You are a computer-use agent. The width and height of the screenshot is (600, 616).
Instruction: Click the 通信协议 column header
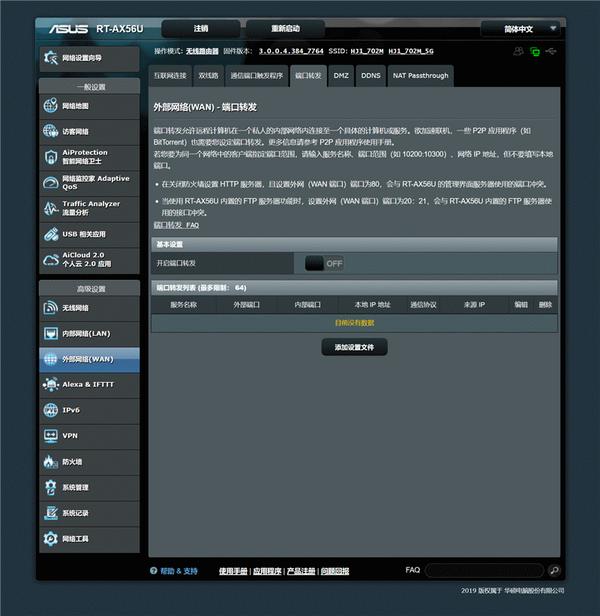click(423, 305)
